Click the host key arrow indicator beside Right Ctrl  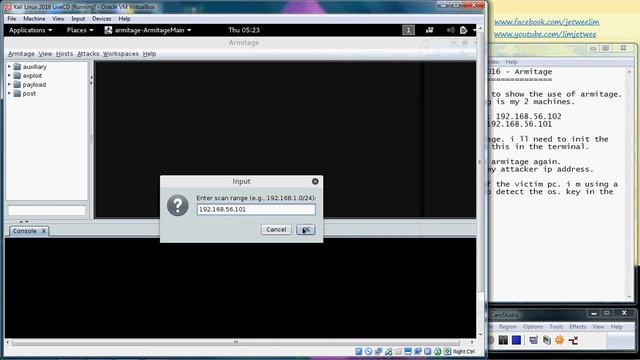448,351
